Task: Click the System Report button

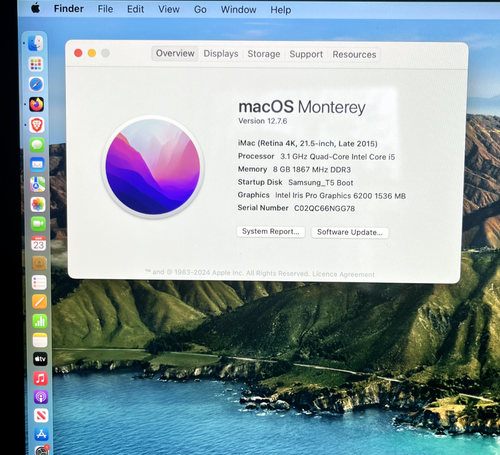Action: pos(271,231)
